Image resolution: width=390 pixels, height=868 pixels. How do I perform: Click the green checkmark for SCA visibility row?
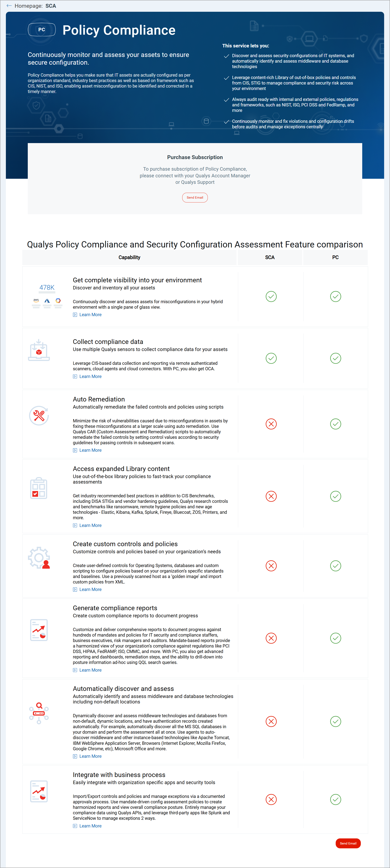pos(271,296)
